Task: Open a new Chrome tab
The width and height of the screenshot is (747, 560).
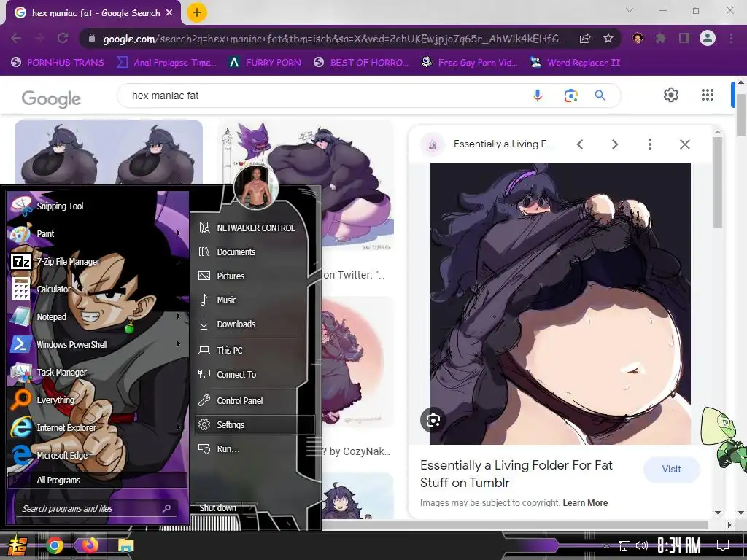Action: tap(197, 12)
